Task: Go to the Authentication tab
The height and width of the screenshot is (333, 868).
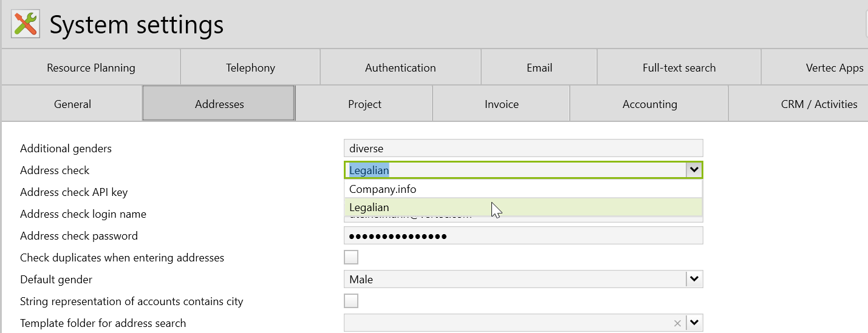Action: click(x=400, y=67)
